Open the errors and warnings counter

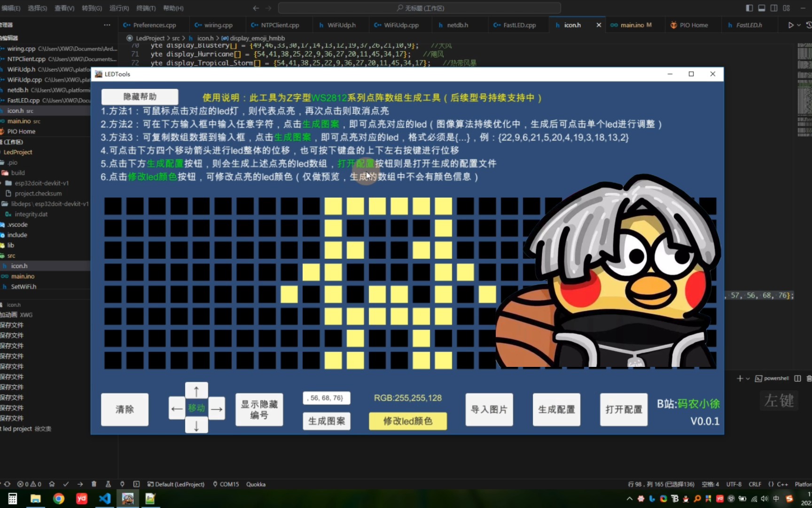[29, 484]
